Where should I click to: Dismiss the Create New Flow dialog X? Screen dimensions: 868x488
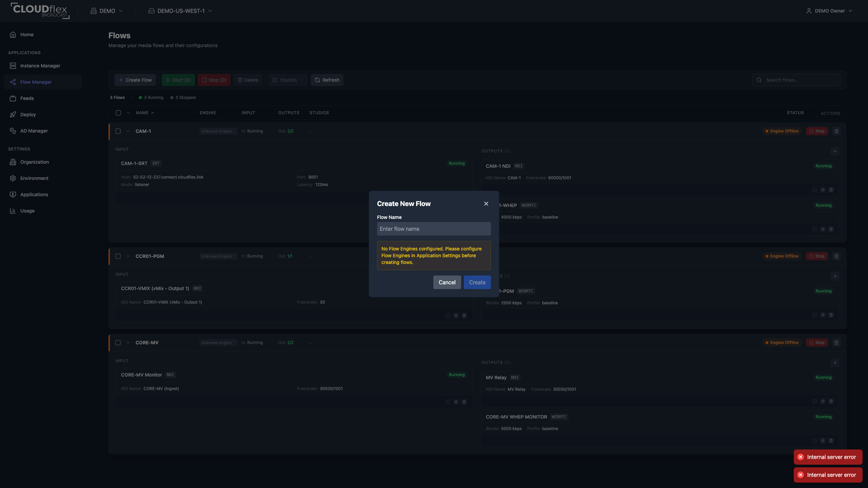(x=486, y=204)
